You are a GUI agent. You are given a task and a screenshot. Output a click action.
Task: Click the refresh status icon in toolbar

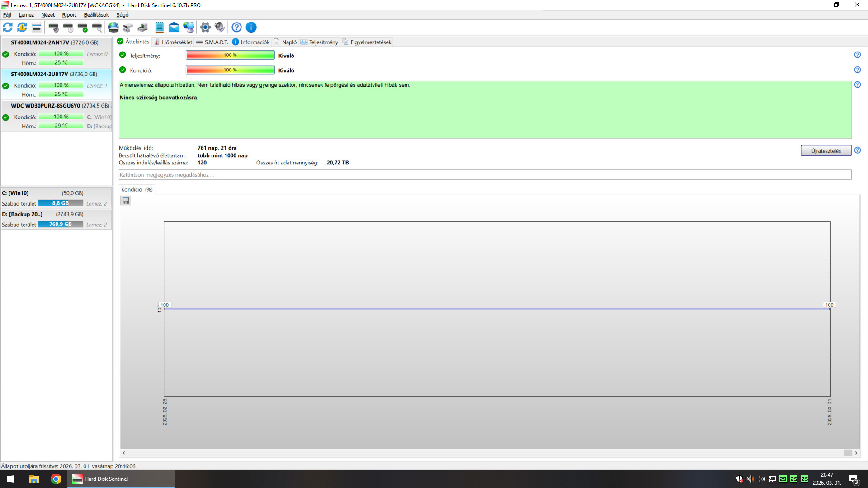point(8,28)
